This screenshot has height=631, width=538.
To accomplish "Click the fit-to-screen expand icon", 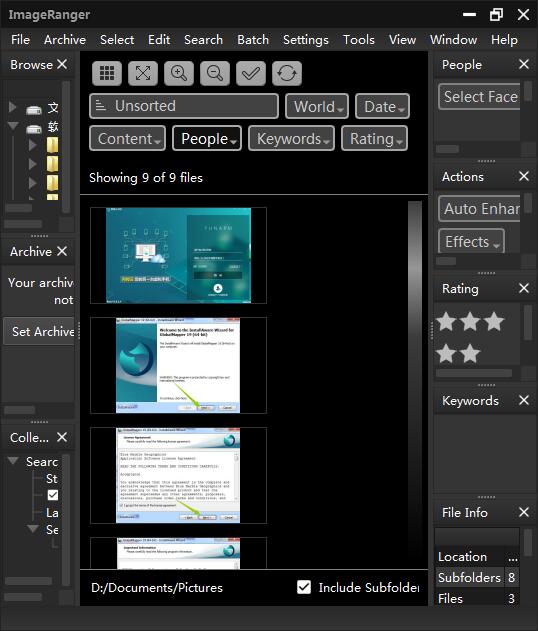I will click(x=143, y=74).
